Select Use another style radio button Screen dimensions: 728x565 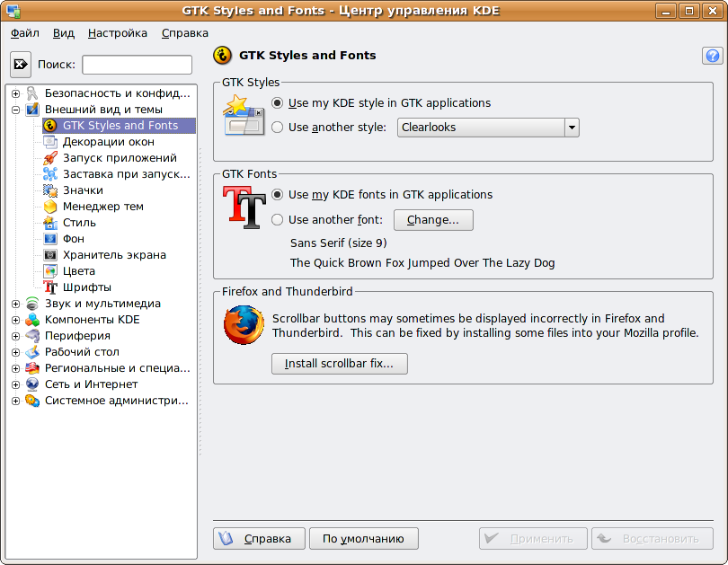tap(278, 128)
